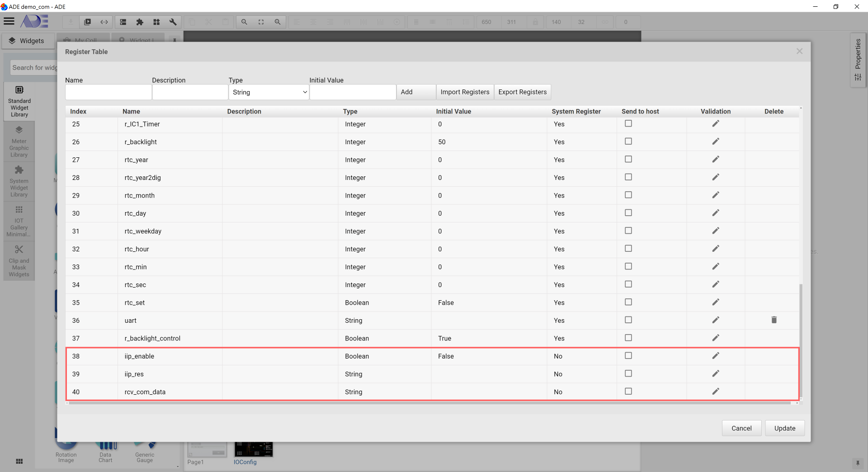Click the Name input field
The width and height of the screenshot is (868, 472).
108,92
